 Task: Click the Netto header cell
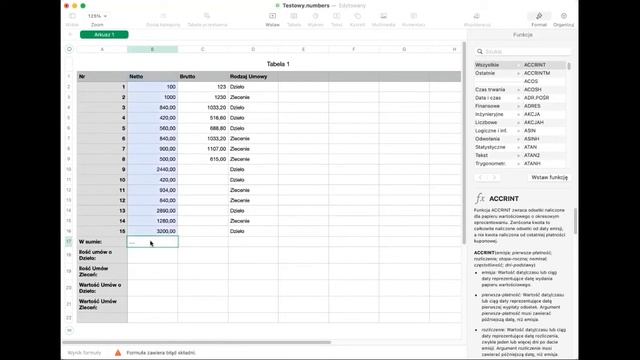tap(152, 76)
